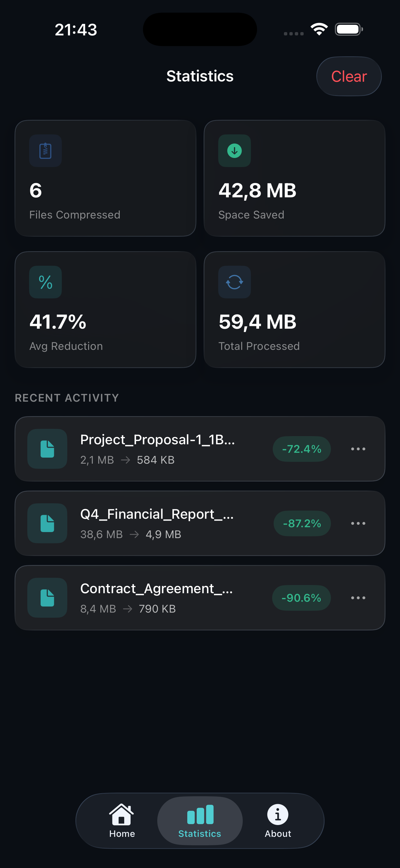
Task: Expand options menu for Contract_Agreement entry
Action: tap(358, 598)
